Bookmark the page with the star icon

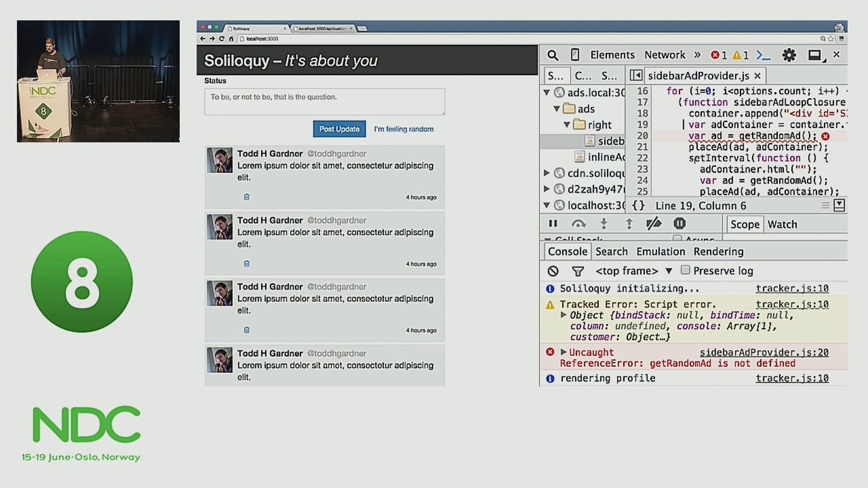click(830, 39)
